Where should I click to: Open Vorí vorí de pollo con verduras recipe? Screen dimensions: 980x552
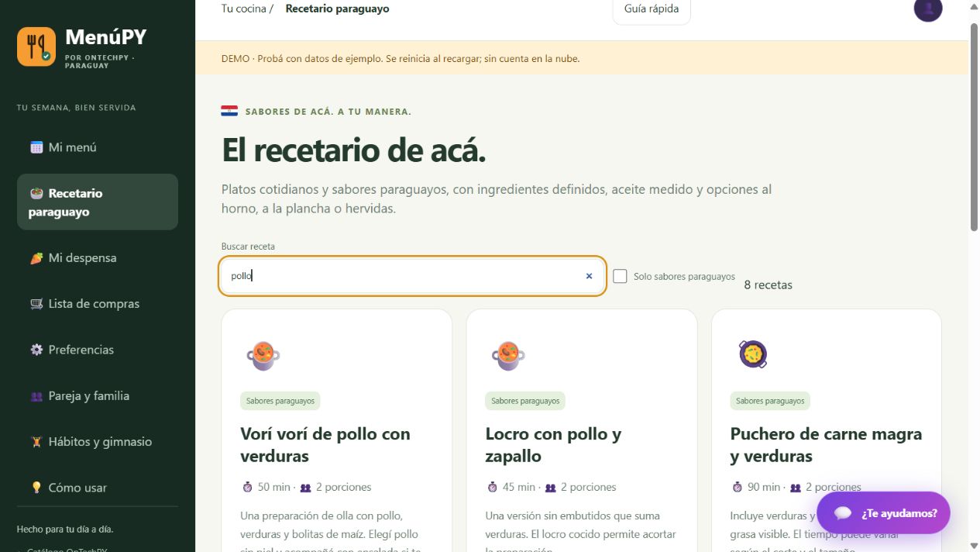tap(325, 445)
